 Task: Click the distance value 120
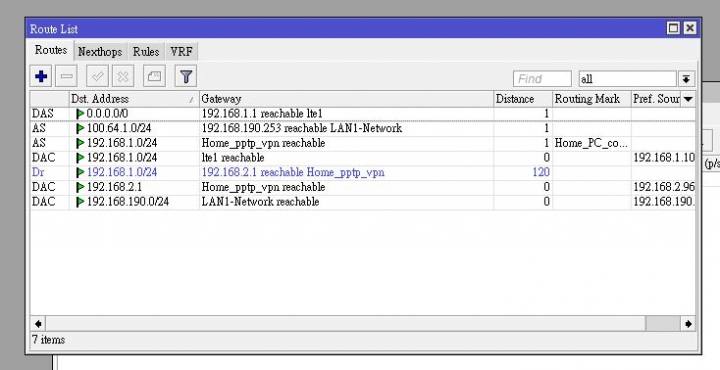click(x=541, y=172)
